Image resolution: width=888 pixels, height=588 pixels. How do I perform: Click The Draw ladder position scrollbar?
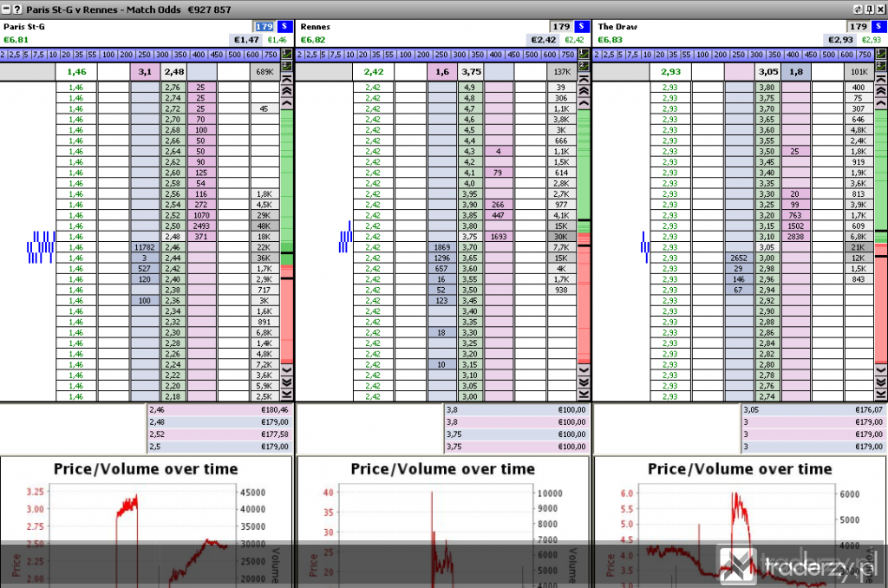tap(881, 236)
